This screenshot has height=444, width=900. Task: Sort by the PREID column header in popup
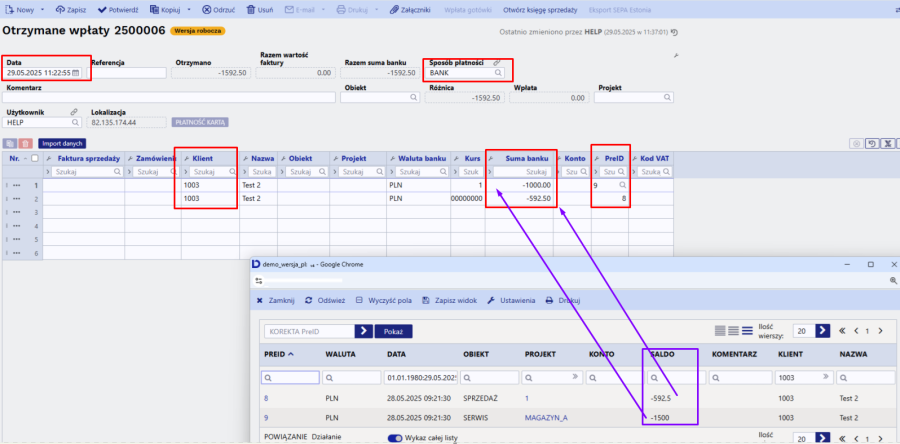click(278, 354)
